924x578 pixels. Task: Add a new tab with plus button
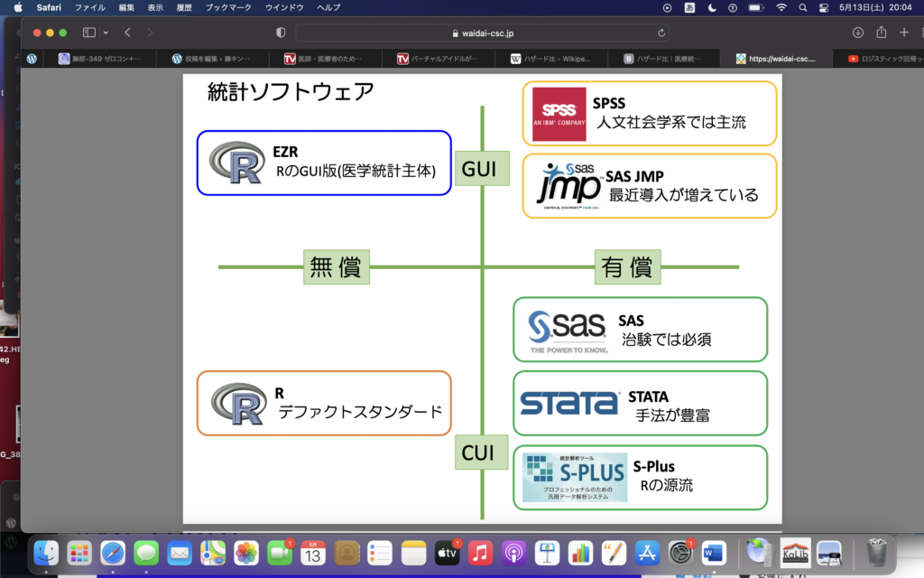904,33
